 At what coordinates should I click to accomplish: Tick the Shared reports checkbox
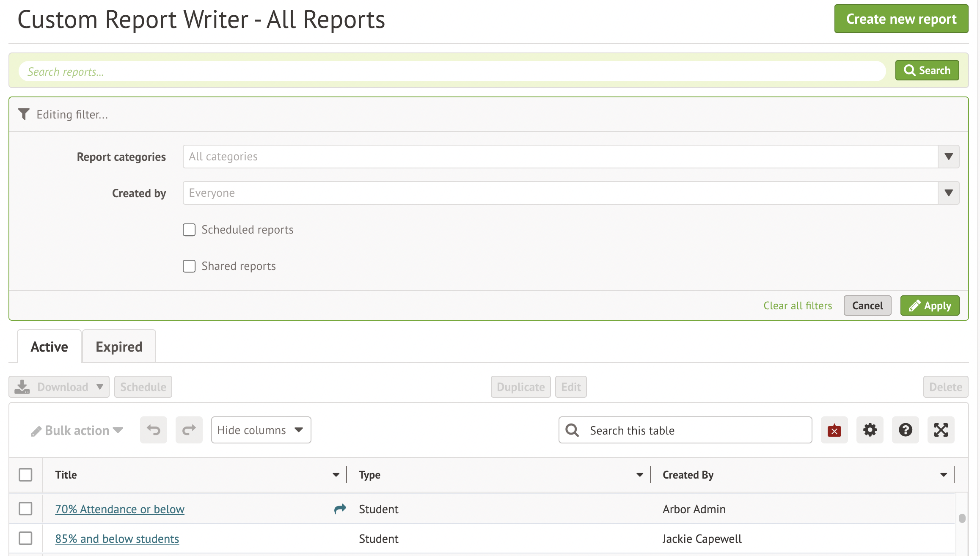click(x=189, y=266)
